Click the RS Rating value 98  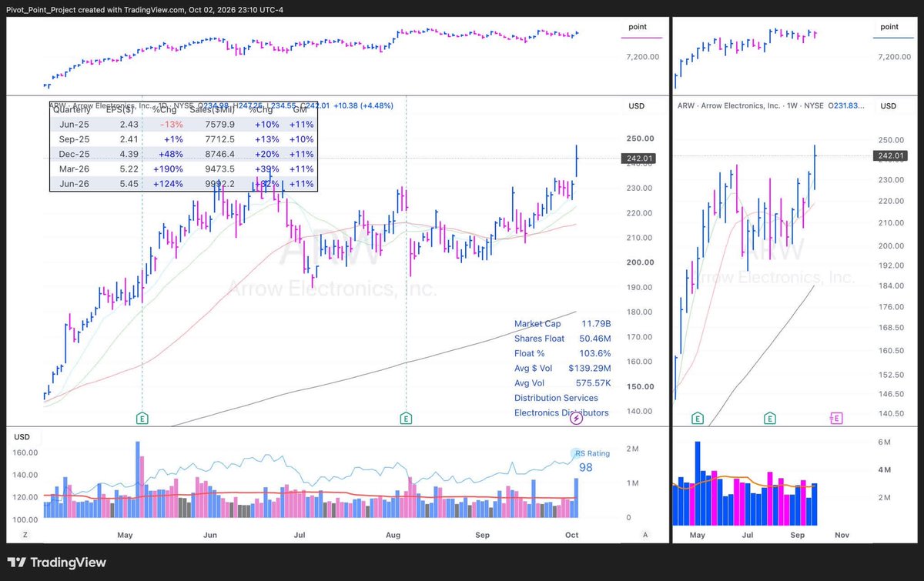click(586, 467)
